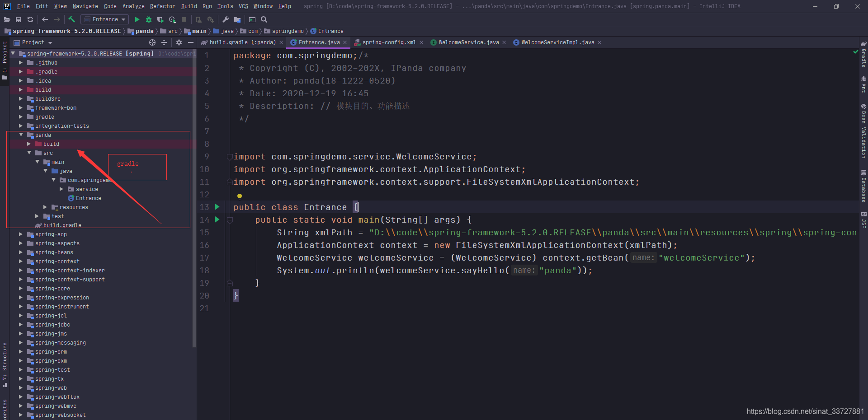Screen dimensions: 868x420
Task: Collapse the panda module tree node
Action: [21, 135]
